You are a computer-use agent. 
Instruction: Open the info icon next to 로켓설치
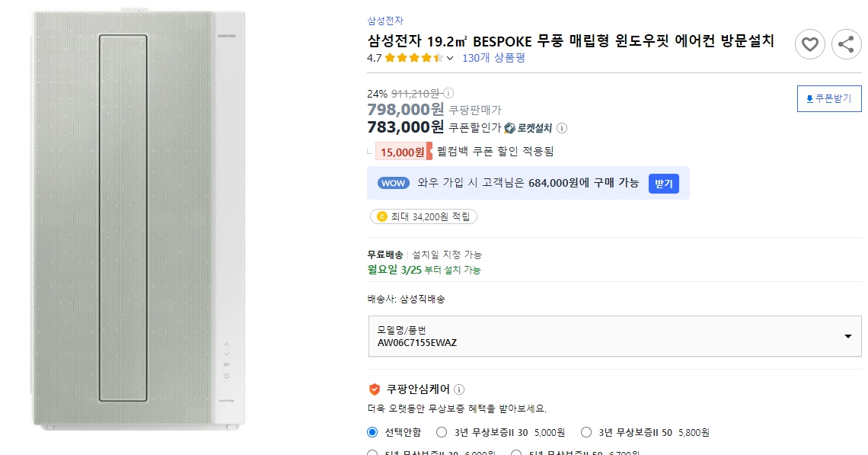563,128
